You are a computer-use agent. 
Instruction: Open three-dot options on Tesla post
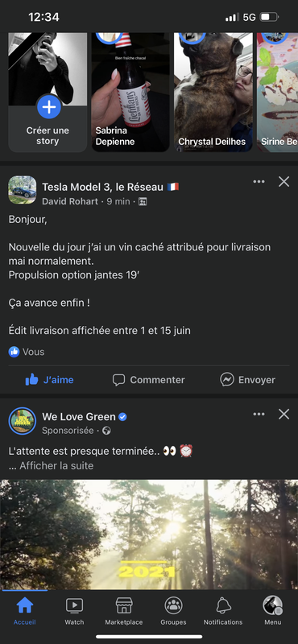[x=259, y=182]
